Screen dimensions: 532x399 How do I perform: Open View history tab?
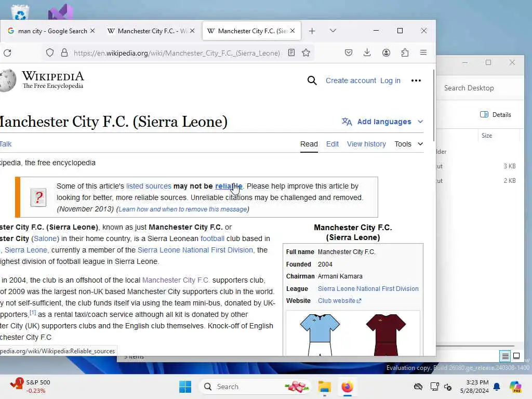[x=366, y=144]
